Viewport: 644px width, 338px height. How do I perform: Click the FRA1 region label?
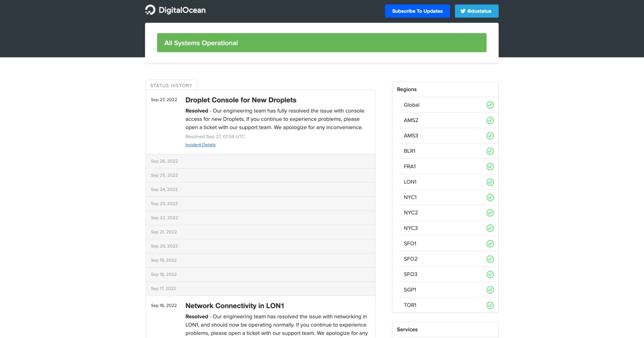[410, 167]
